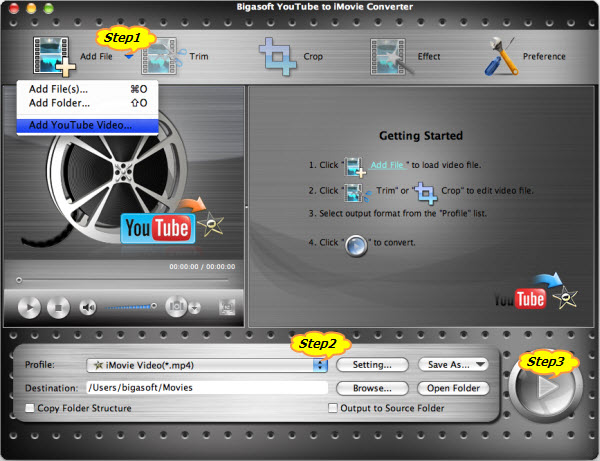Open the Preference wrench icon

tap(502, 56)
